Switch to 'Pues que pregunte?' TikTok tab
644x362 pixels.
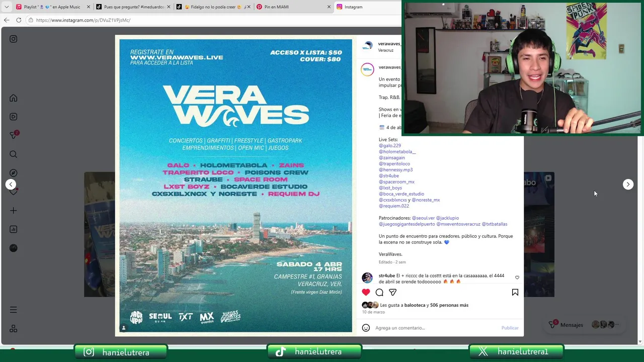coord(133,7)
